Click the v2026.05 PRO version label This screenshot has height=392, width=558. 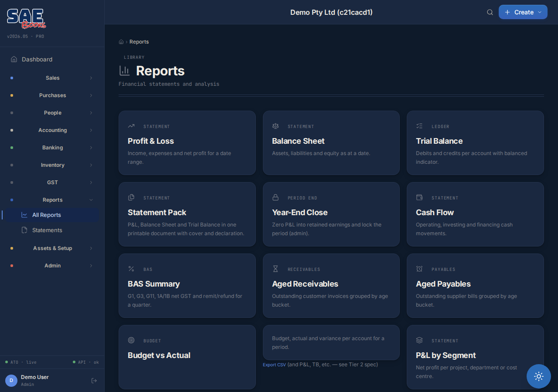click(25, 37)
